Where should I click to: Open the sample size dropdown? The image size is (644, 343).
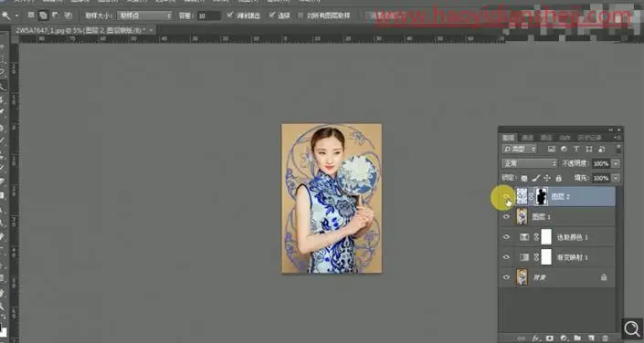coord(144,16)
